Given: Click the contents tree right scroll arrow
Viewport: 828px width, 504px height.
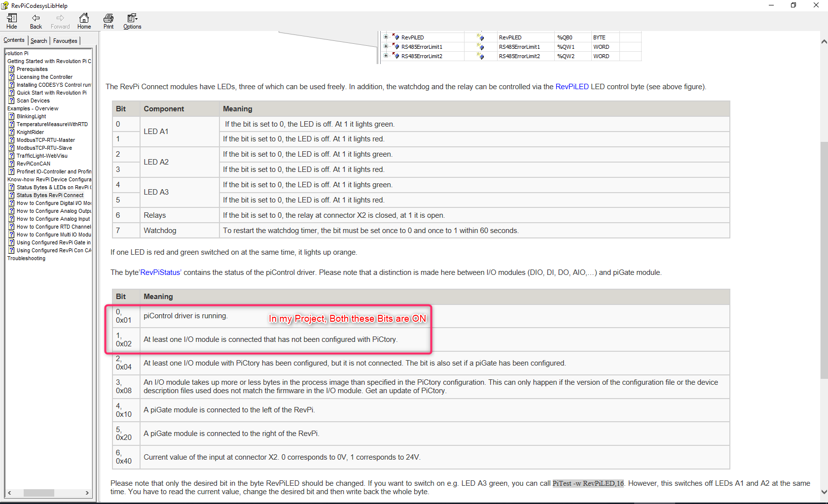Looking at the screenshot, I should [x=87, y=493].
